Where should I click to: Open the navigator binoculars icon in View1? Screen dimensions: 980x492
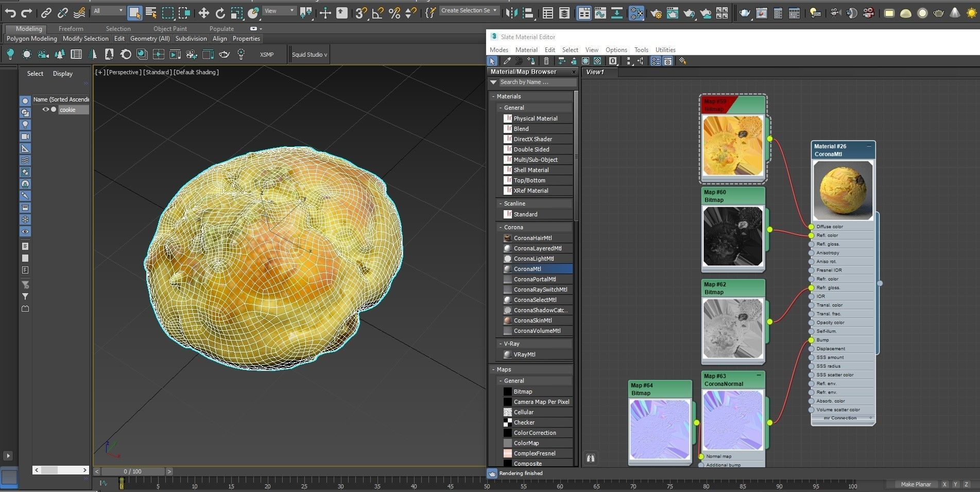[591, 458]
